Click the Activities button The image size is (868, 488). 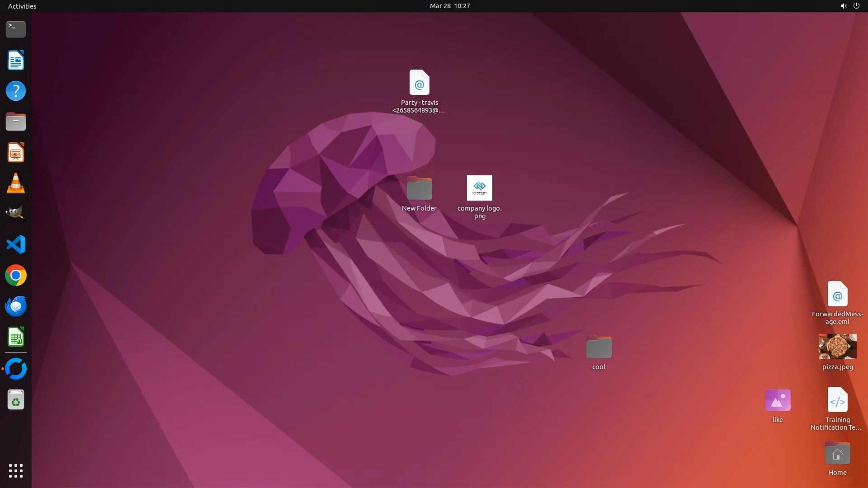[x=22, y=6]
